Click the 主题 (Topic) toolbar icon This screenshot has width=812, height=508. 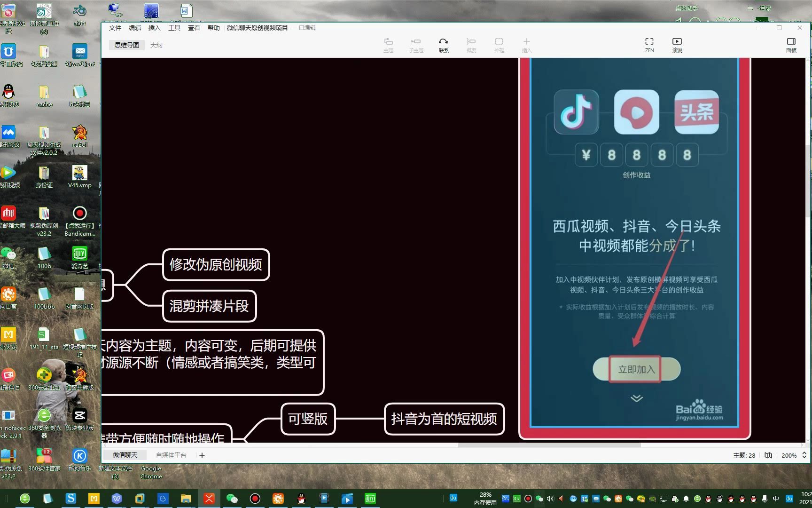[x=388, y=45]
